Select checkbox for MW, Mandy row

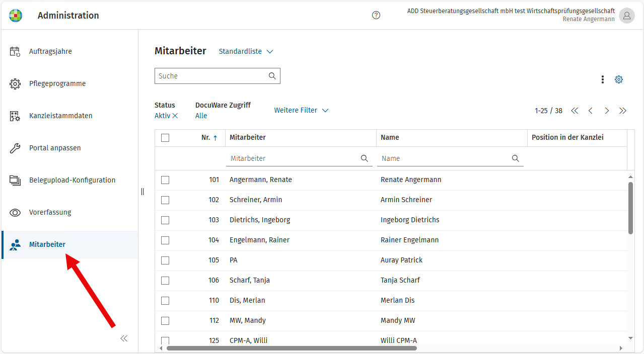[165, 321]
